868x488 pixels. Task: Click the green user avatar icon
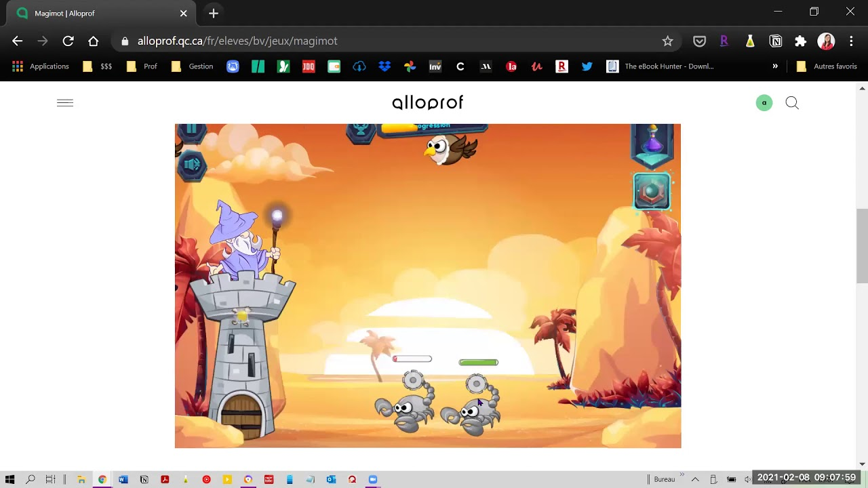[x=764, y=103]
